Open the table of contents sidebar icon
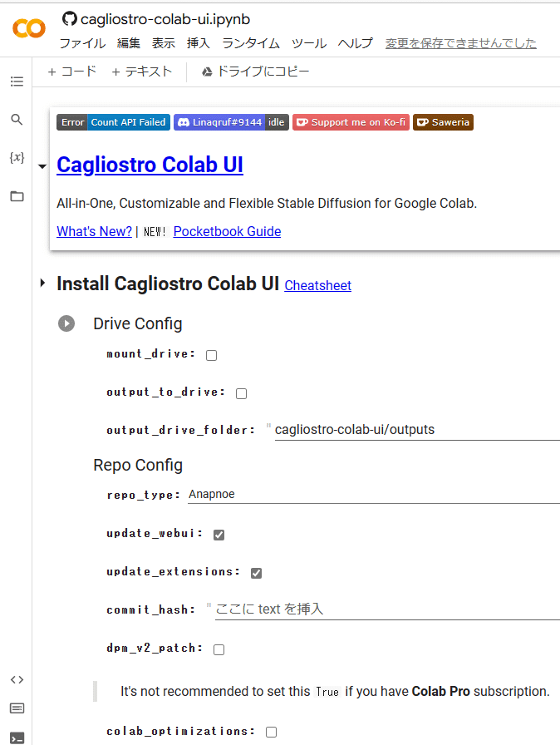This screenshot has height=745, width=560. (17, 81)
